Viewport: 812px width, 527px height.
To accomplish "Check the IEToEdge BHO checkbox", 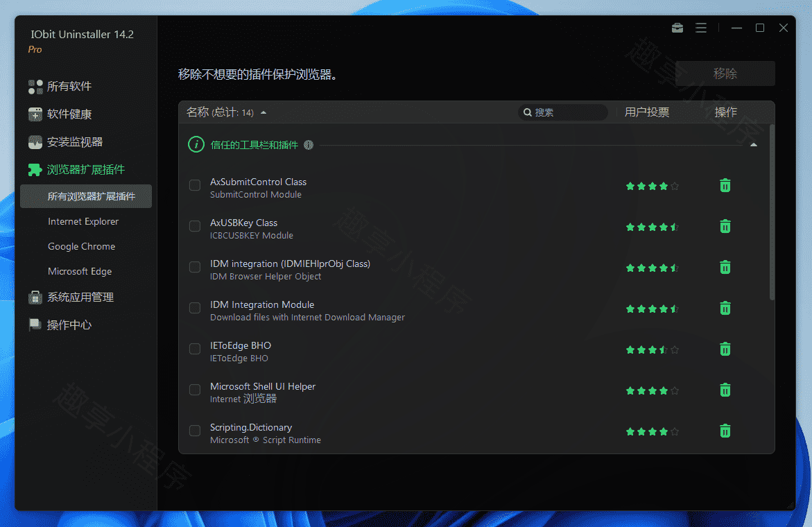I will (195, 349).
